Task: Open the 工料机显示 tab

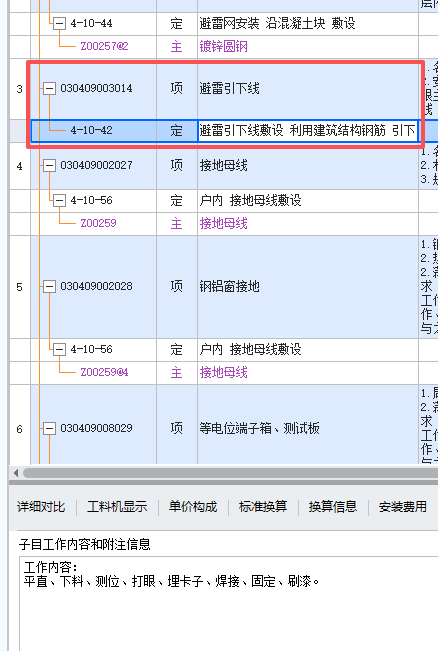Action: pyautogui.click(x=117, y=507)
